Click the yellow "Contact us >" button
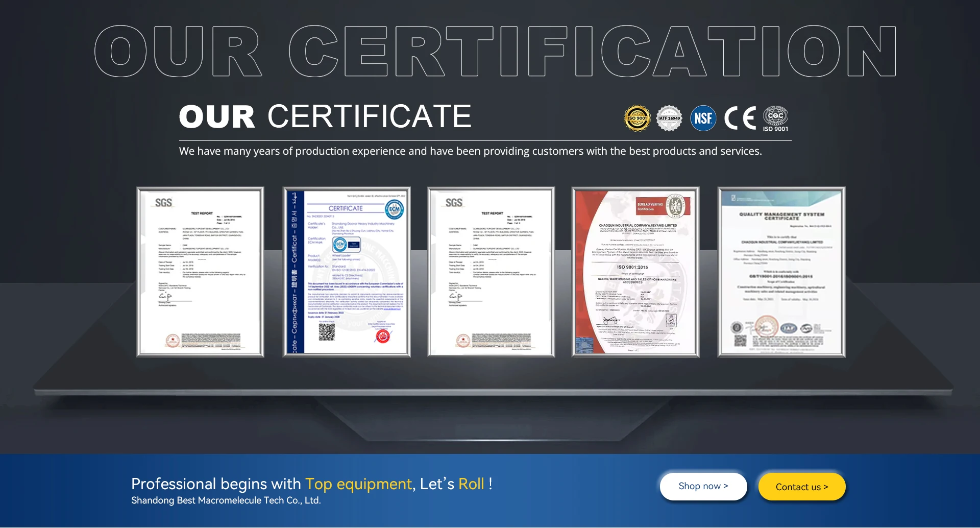 tap(802, 487)
